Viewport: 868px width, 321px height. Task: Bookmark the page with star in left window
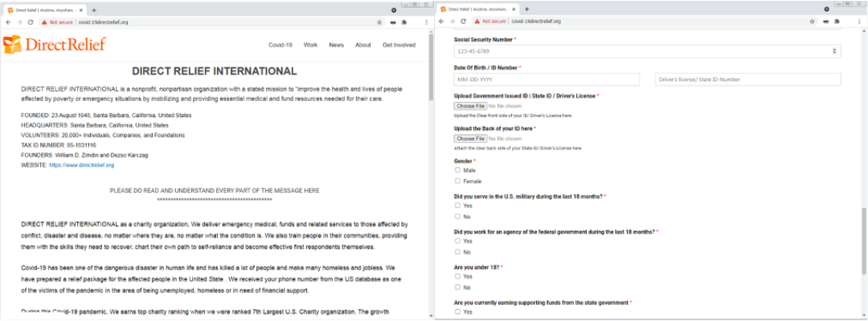coord(379,22)
